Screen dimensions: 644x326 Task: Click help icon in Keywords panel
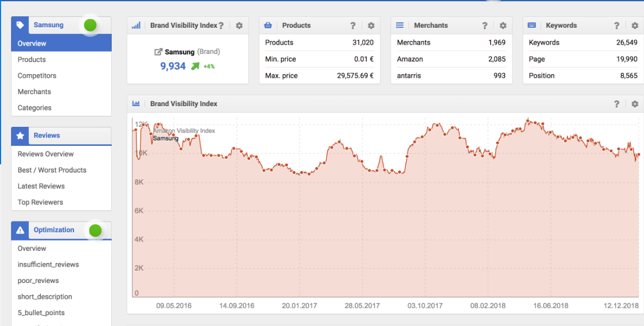click(x=616, y=26)
